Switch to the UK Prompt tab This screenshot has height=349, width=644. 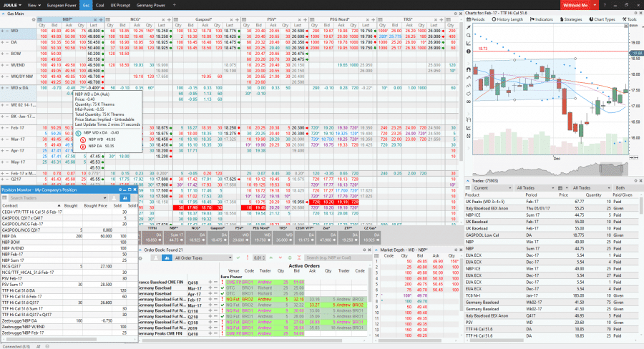(120, 5)
